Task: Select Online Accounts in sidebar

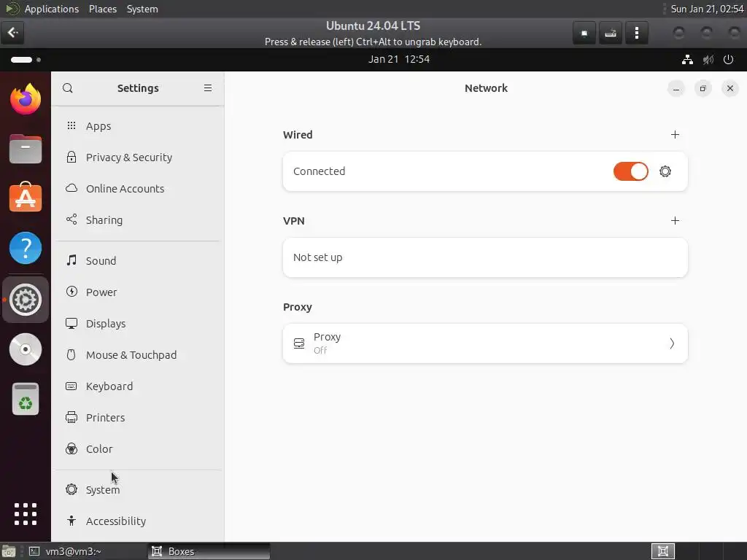Action: (138, 189)
